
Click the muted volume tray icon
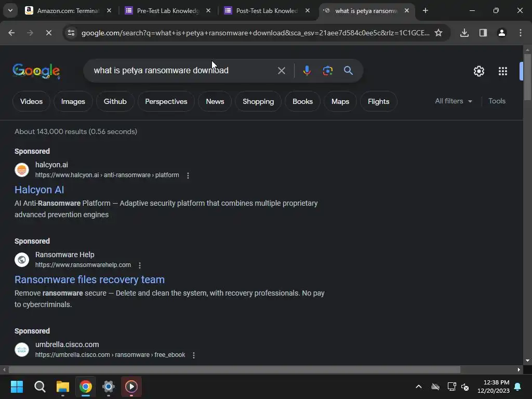[465, 387]
